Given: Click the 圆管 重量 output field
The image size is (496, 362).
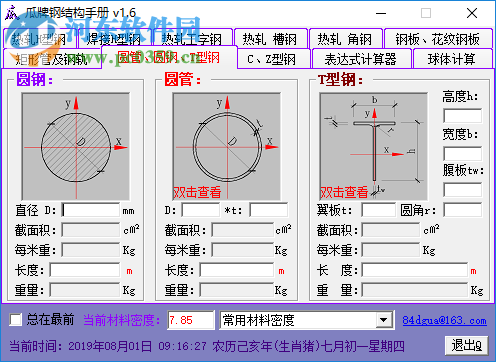Looking at the screenshot, I should coord(237,290).
